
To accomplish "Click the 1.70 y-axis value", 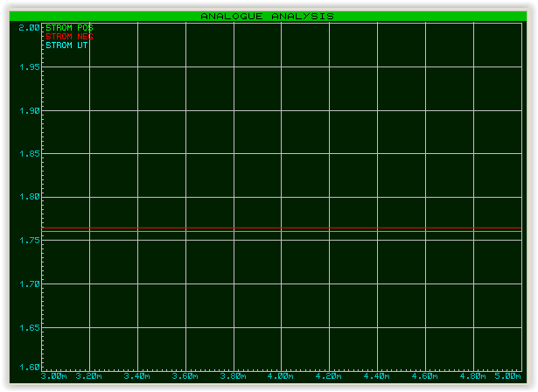I will pos(29,284).
